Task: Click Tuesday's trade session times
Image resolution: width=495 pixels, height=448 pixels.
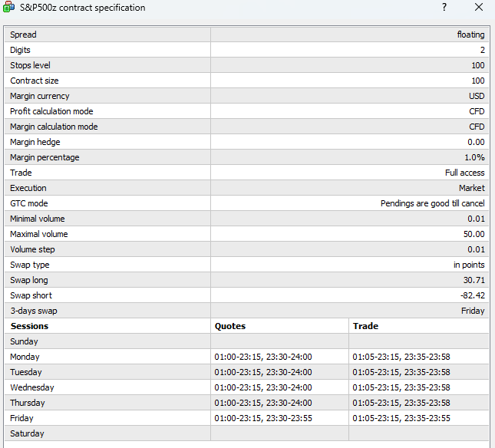Action: coord(401,372)
